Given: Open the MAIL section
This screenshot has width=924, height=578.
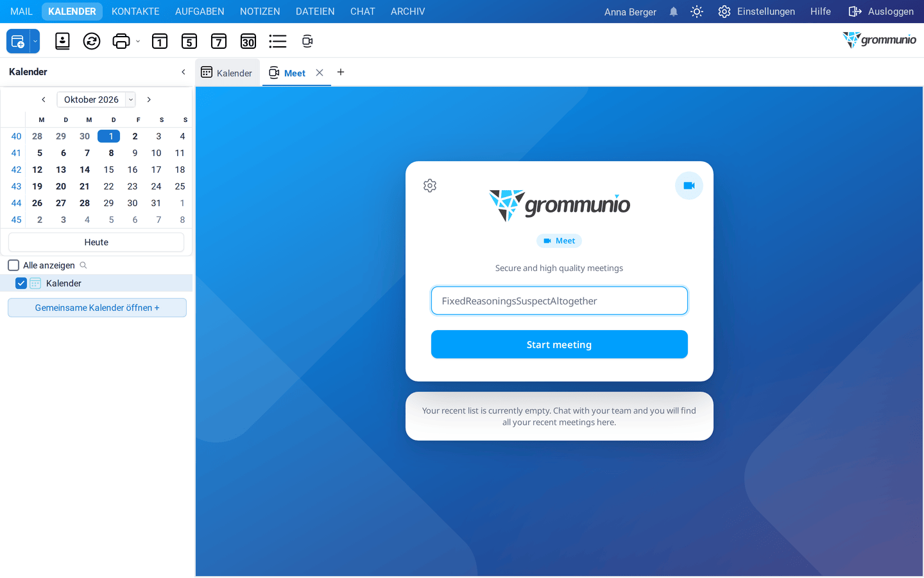Looking at the screenshot, I should pyautogui.click(x=21, y=12).
